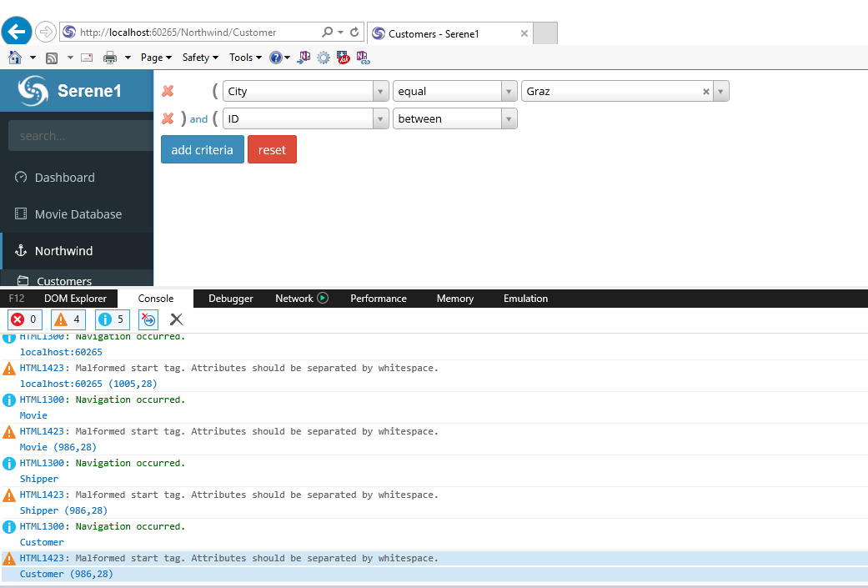Open the City field dropdown
Screen dimensions: 868x588
pos(380,91)
